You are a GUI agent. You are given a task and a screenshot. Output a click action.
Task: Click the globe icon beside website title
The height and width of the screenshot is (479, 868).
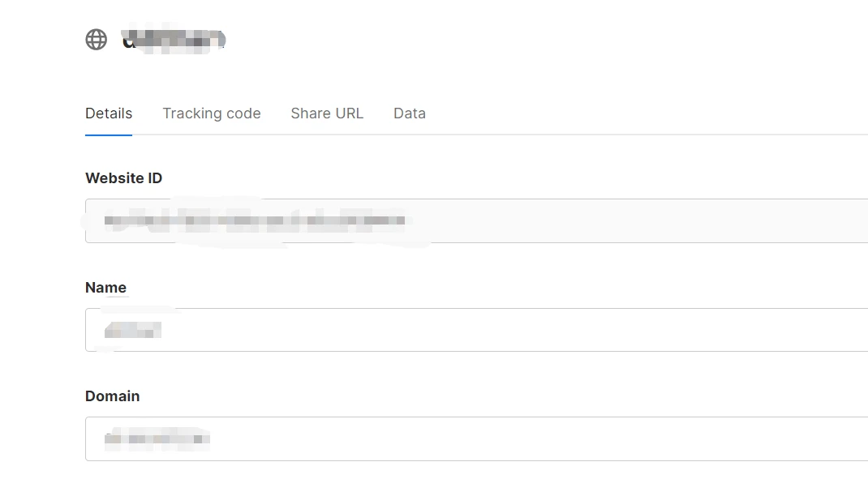point(97,39)
